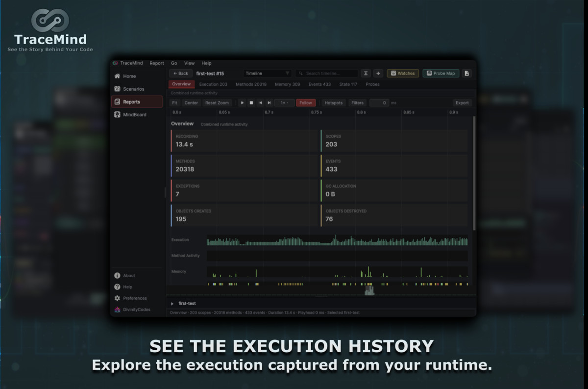Switch to the Memory 309 tab
Image resolution: width=588 pixels, height=389 pixels.
pos(287,84)
